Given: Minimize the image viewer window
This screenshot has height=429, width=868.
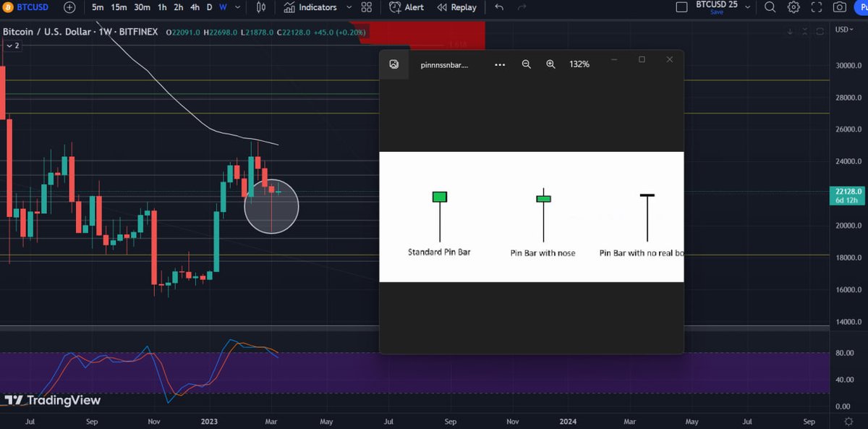Looking at the screenshot, I should point(613,59).
